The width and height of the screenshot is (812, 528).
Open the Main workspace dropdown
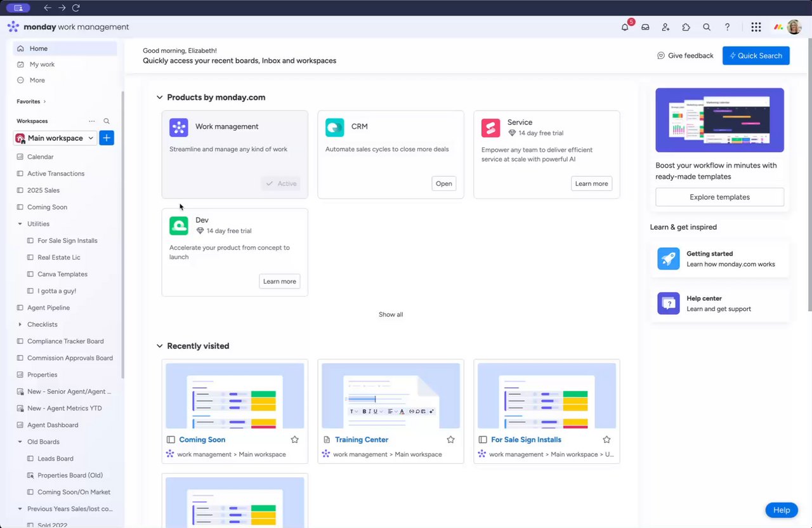click(x=55, y=138)
